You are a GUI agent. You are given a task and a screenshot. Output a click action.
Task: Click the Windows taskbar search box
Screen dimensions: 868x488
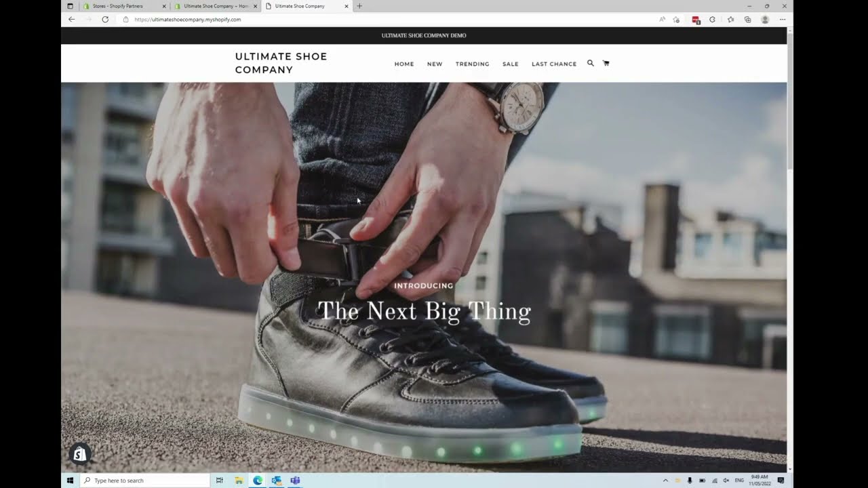pos(144,481)
